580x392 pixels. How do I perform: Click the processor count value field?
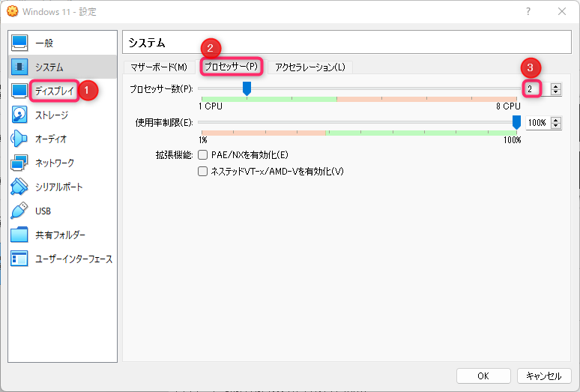pos(538,89)
